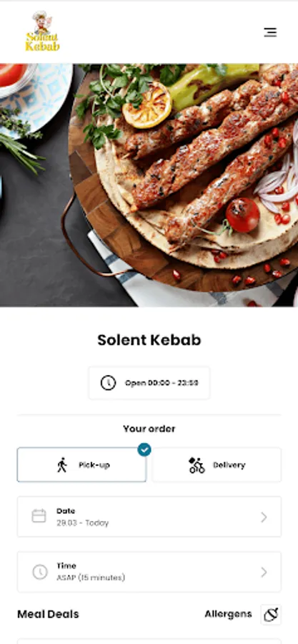Screen dimensions: 298x644
Task: Toggle the blue checkmark on Pick-up
Action: (x=144, y=449)
